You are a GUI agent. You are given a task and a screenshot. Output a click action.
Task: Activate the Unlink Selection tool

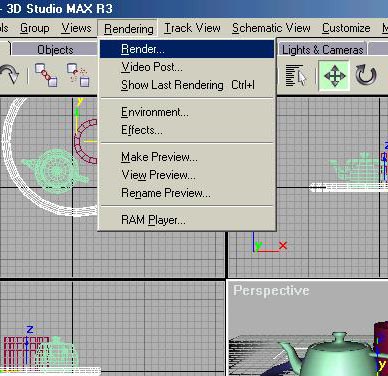pos(78,75)
